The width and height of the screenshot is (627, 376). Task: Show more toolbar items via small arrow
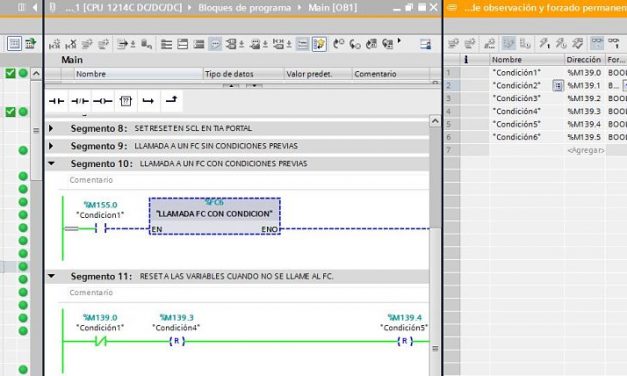click(x=399, y=41)
